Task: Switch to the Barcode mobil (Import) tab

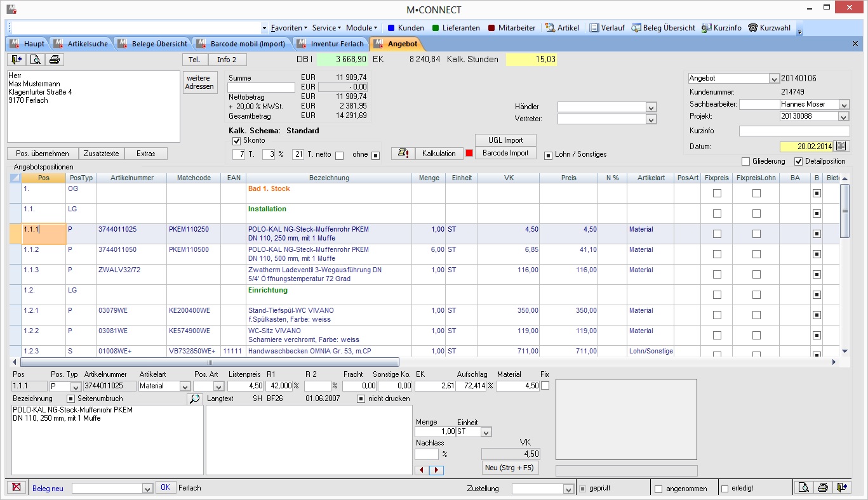Action: click(x=241, y=44)
